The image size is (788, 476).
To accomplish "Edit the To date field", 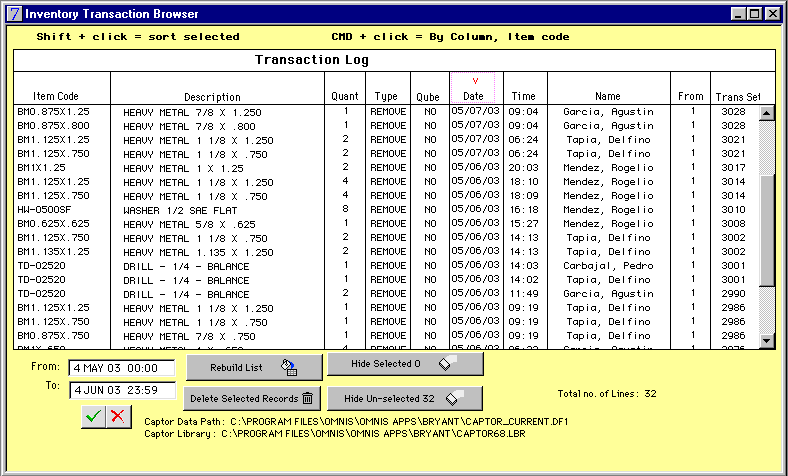I will (122, 390).
